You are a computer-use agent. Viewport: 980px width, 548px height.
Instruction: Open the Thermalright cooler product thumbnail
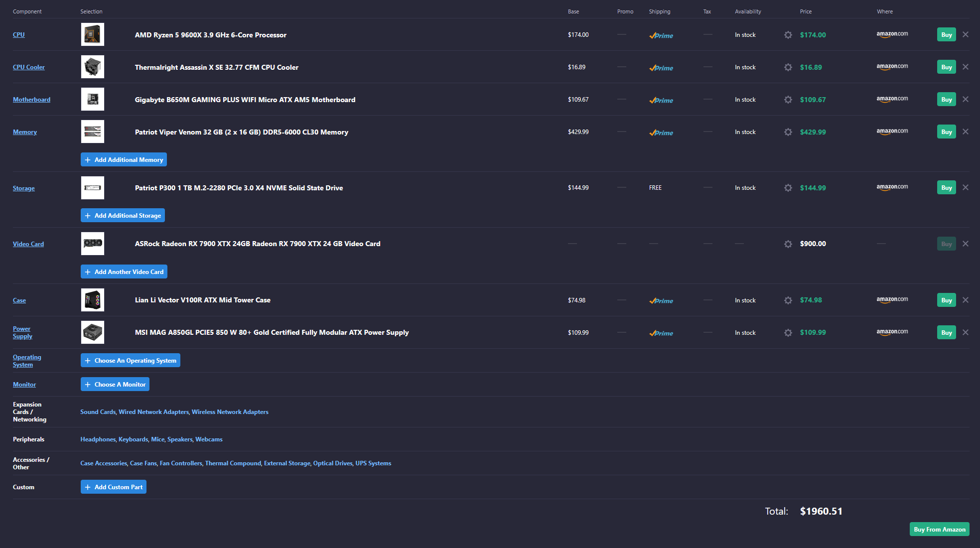pos(93,67)
